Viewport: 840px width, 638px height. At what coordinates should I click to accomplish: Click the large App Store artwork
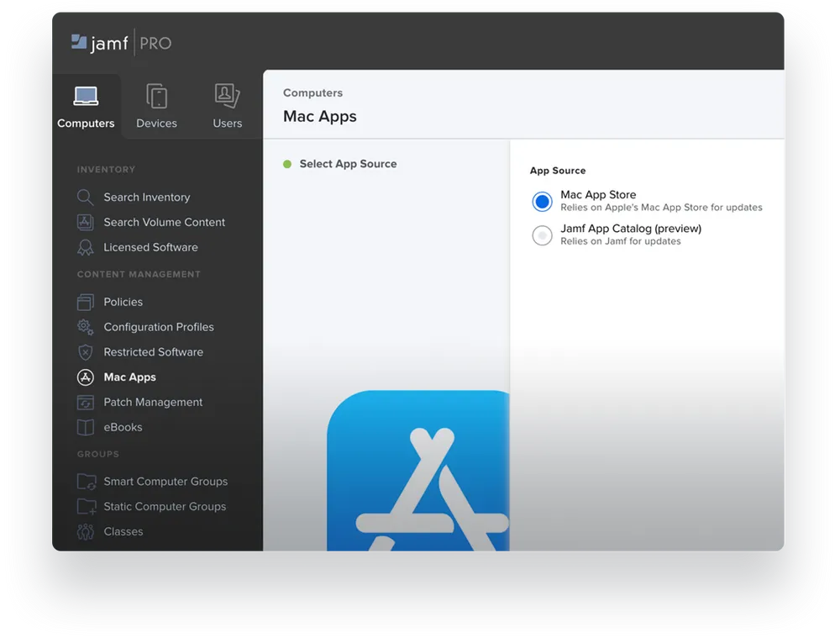(418, 471)
